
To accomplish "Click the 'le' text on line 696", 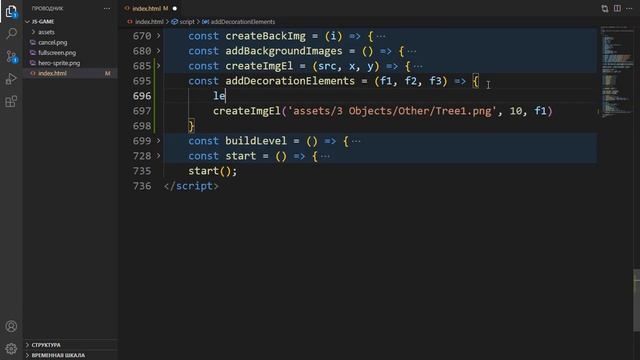I will point(219,96).
